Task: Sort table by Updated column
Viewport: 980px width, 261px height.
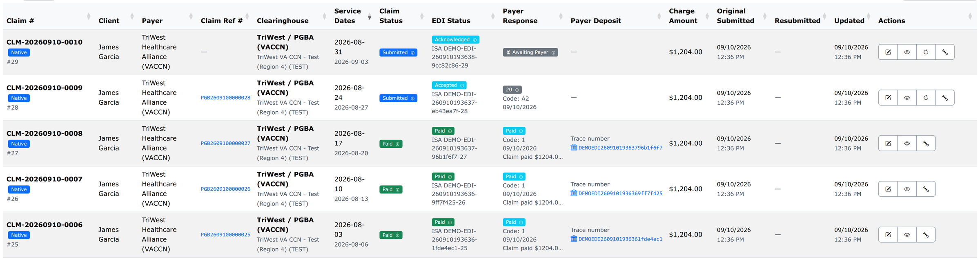Action: coord(869,16)
